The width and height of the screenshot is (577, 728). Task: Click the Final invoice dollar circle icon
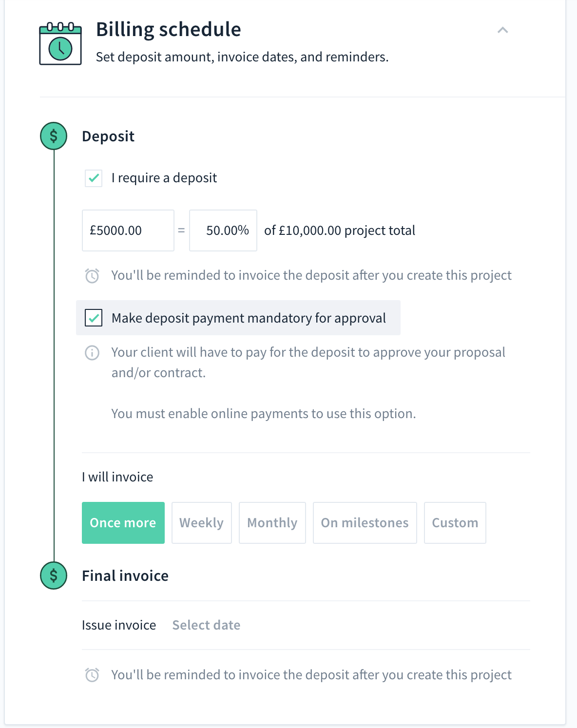click(54, 575)
